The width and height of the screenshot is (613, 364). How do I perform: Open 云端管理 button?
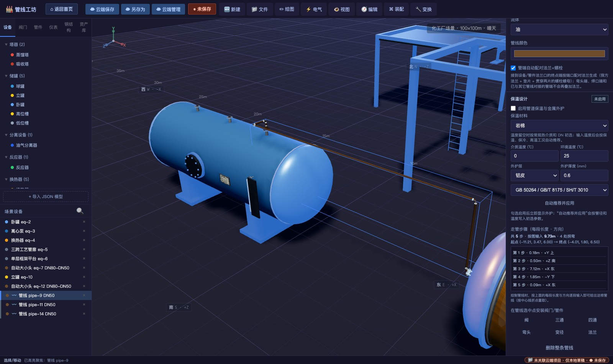(169, 9)
